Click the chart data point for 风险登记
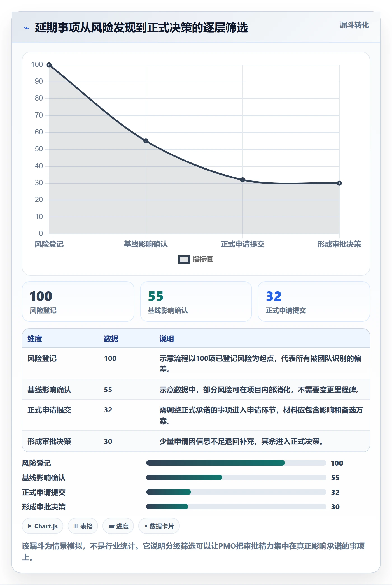Viewport: 392px width, 585px height. pyautogui.click(x=49, y=65)
